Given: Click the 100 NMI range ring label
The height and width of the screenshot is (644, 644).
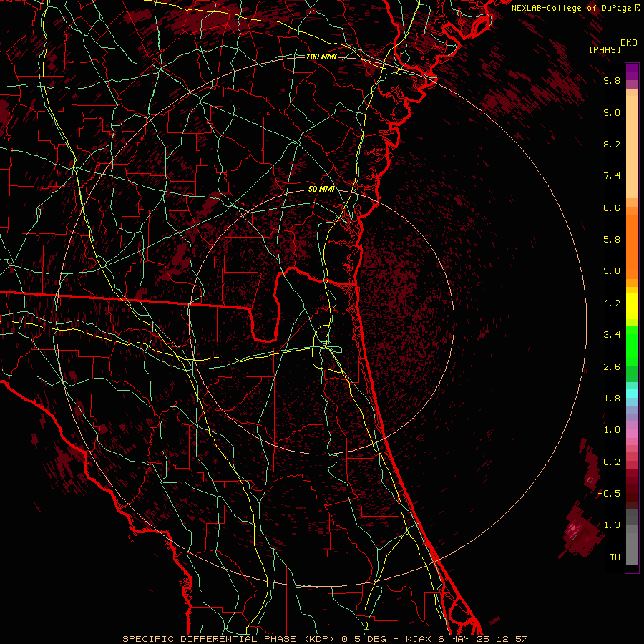Looking at the screenshot, I should 321,57.
